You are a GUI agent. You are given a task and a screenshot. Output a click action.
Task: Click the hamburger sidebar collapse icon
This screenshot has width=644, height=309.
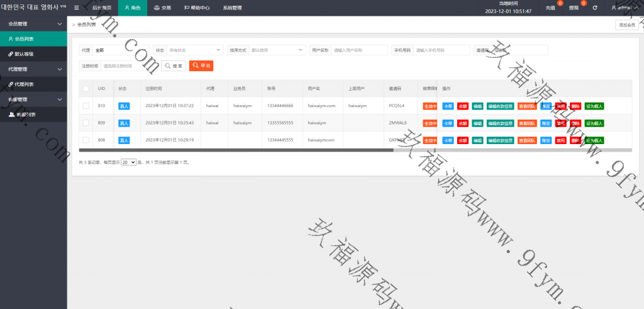point(76,8)
